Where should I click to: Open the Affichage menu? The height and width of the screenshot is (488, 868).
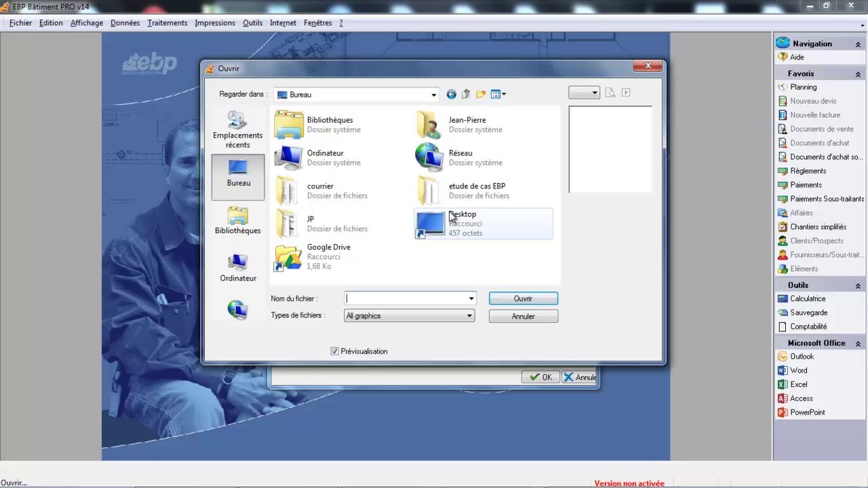pyautogui.click(x=87, y=23)
